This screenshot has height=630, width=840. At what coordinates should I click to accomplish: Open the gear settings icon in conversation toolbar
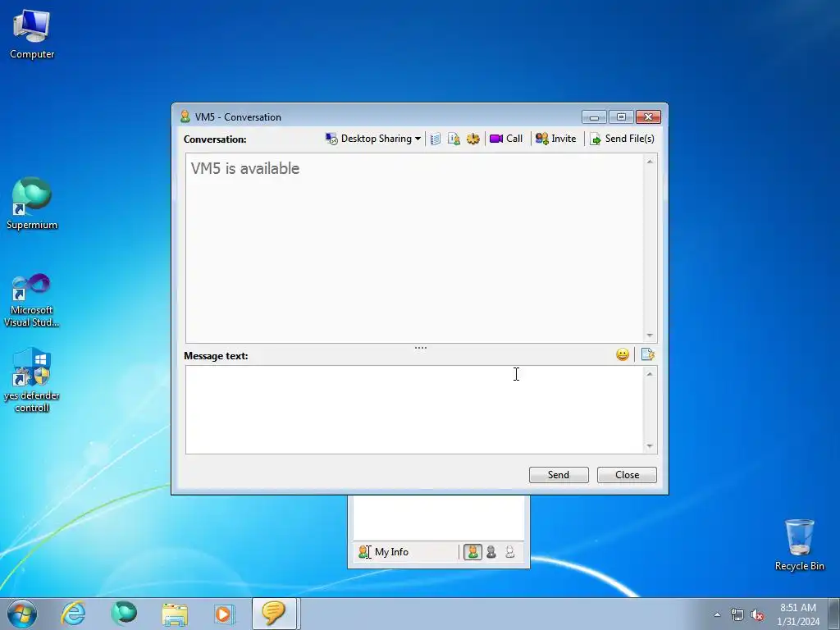tap(473, 139)
